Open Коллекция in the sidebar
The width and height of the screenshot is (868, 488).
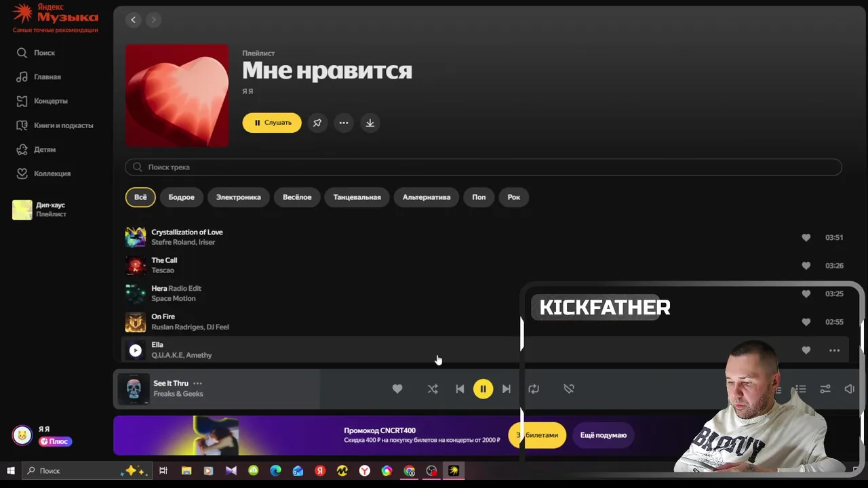43,174
